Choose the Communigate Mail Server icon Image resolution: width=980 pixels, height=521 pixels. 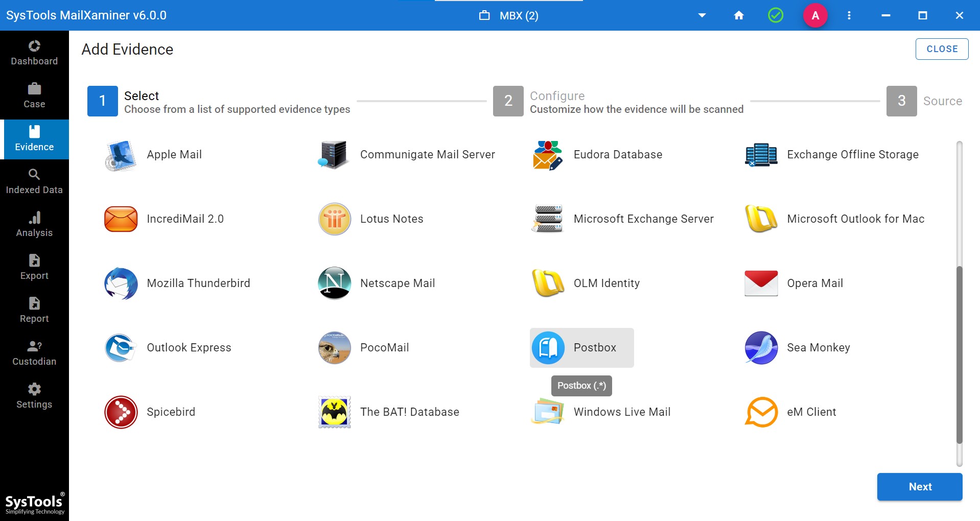(334, 155)
